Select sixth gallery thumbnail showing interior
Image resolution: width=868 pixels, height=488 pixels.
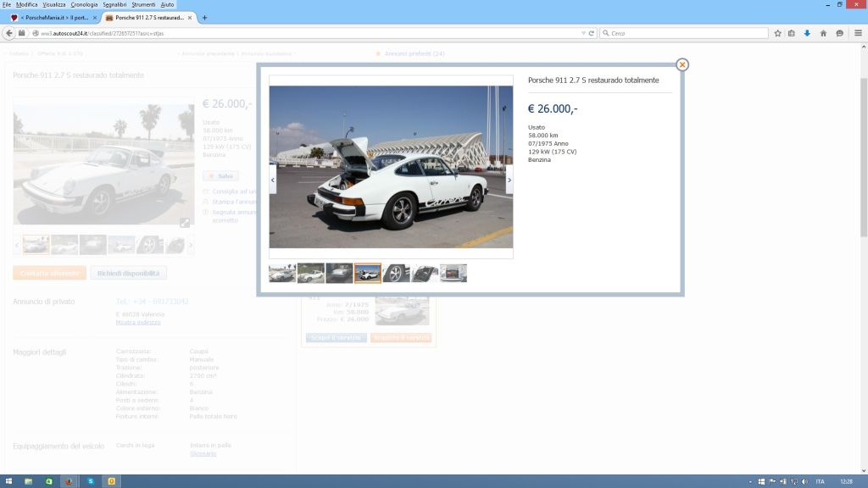(425, 274)
